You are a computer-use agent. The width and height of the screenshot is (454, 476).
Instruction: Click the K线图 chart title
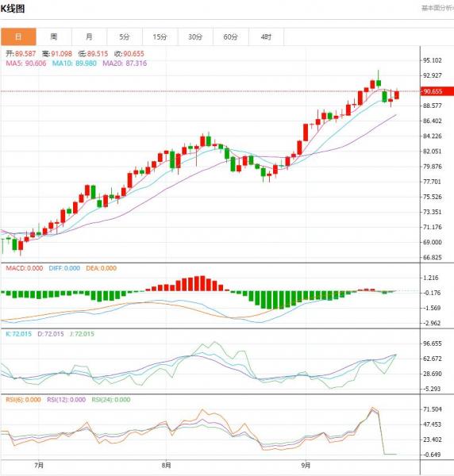pyautogui.click(x=13, y=9)
